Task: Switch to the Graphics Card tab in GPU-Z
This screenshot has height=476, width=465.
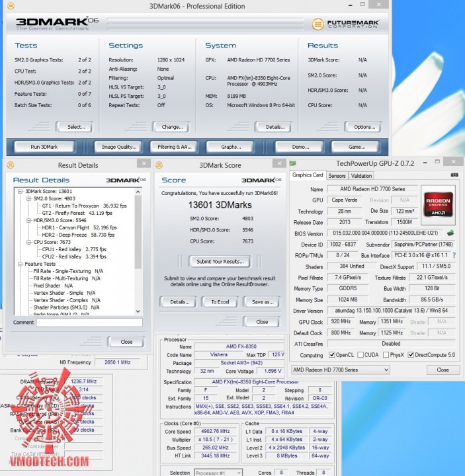Action: 308,175
